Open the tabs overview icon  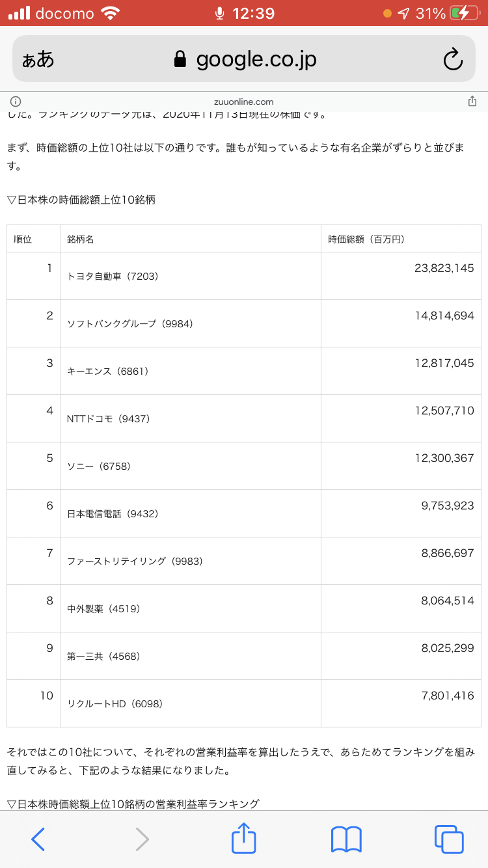[449, 839]
